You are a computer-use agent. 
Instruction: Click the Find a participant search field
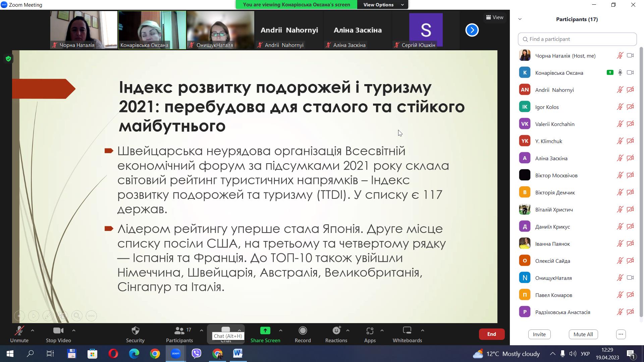[577, 39]
